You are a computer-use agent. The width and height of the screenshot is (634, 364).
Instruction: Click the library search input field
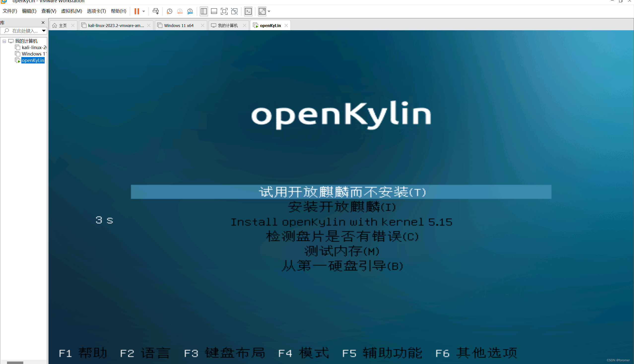click(24, 31)
